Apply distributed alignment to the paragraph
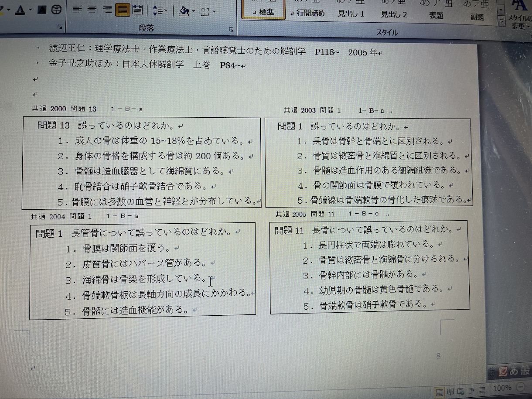 (x=137, y=9)
